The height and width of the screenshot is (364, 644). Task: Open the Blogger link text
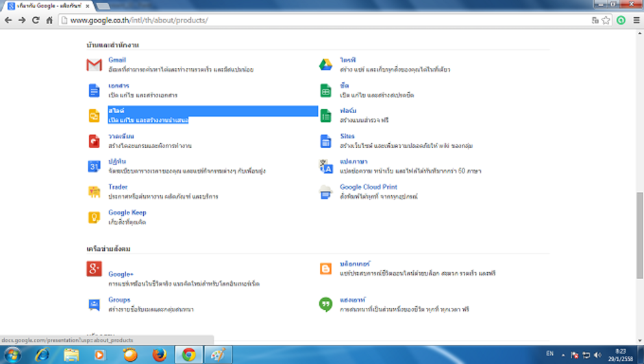click(x=355, y=264)
